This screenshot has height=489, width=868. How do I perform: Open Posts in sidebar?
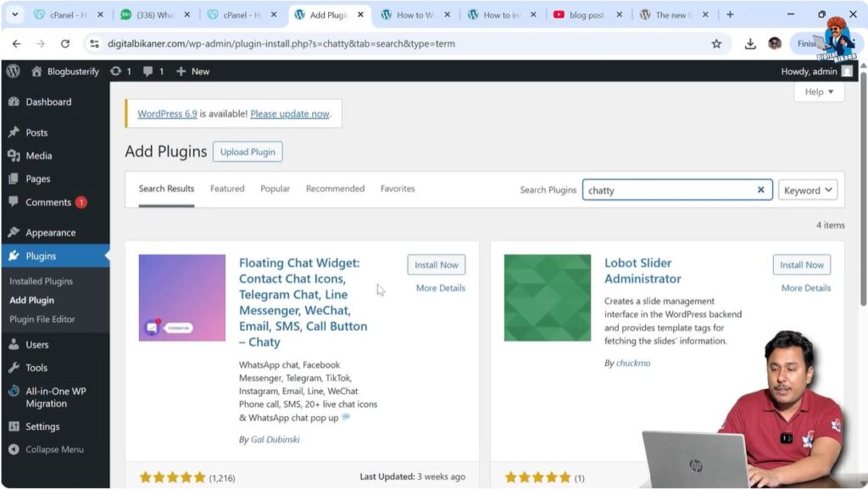[x=36, y=133]
